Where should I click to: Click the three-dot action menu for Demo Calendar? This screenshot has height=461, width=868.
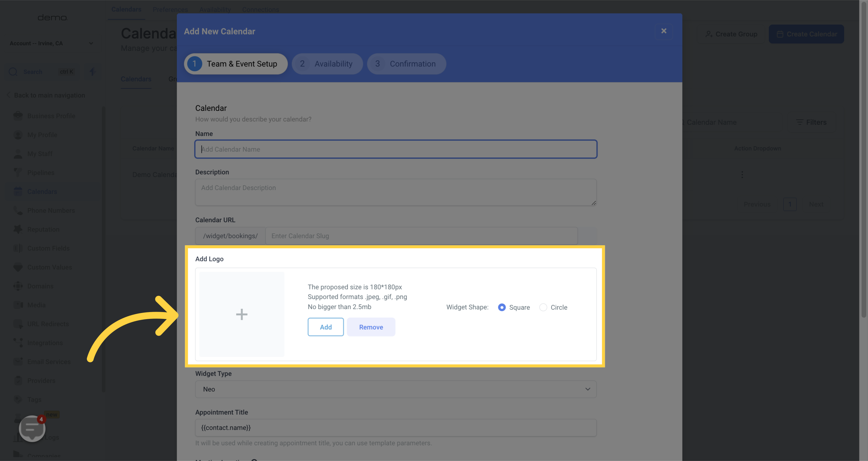[742, 174]
